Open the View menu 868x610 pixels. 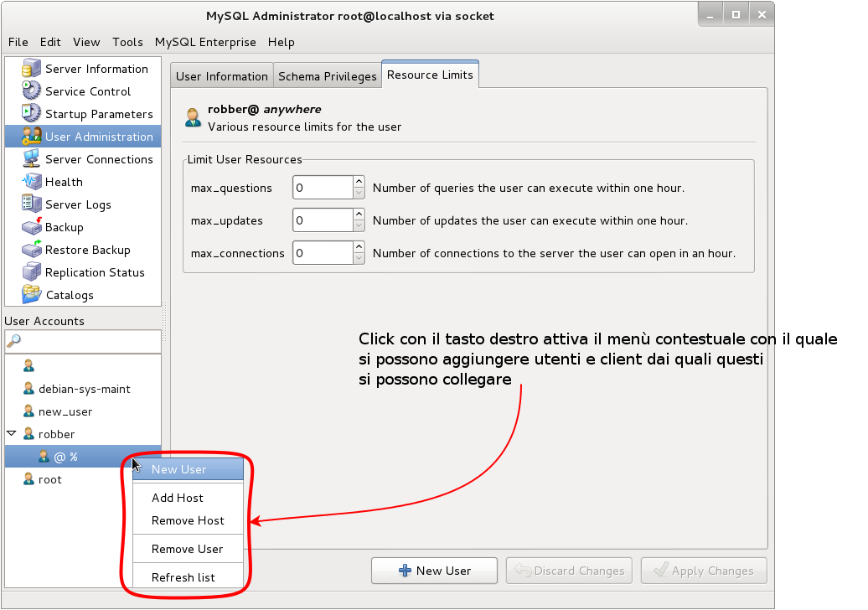pos(86,42)
